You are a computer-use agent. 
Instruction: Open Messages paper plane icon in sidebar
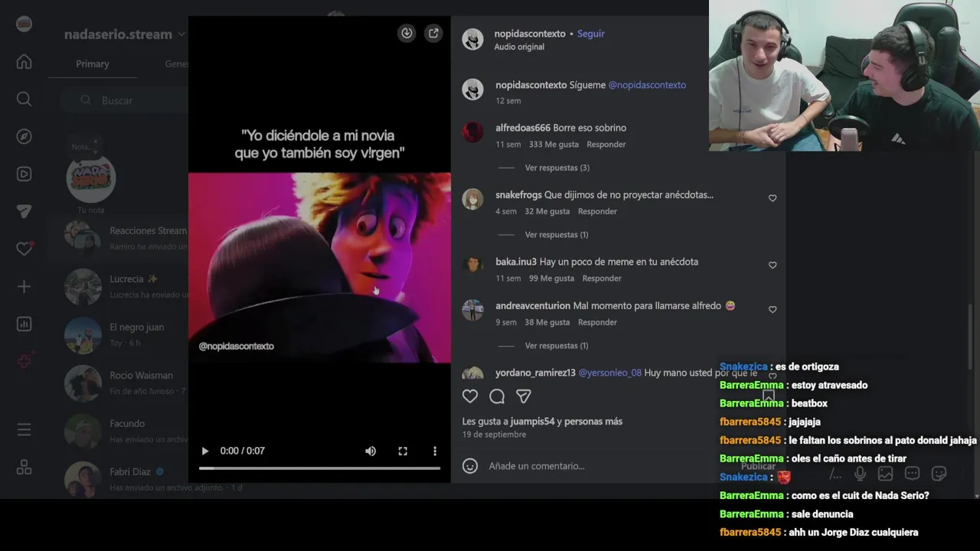coord(24,212)
